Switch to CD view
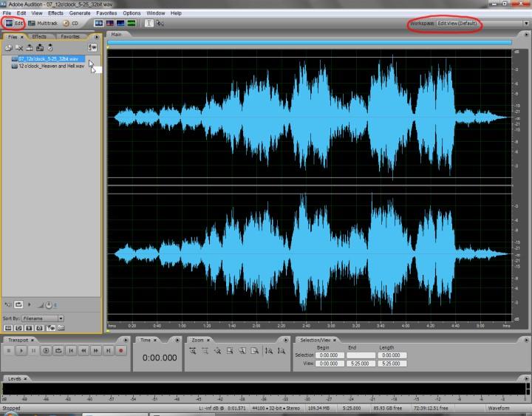Viewport: 532px width, 416px height. [x=71, y=23]
